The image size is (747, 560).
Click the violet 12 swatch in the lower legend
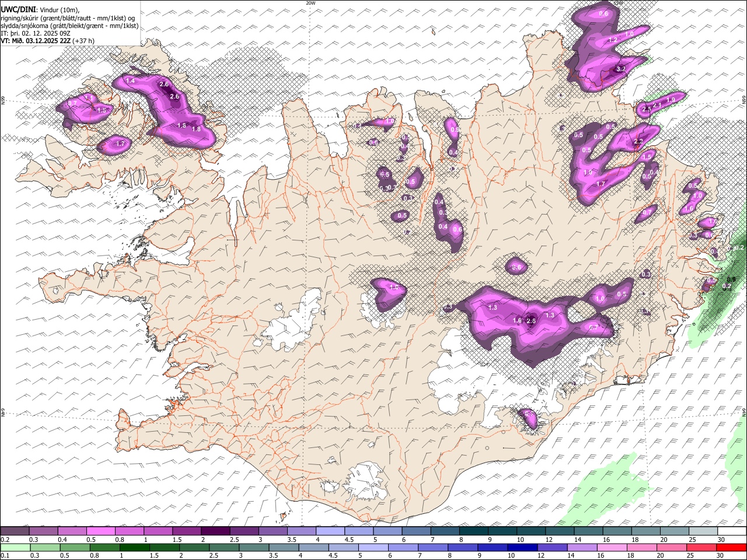tap(552, 547)
